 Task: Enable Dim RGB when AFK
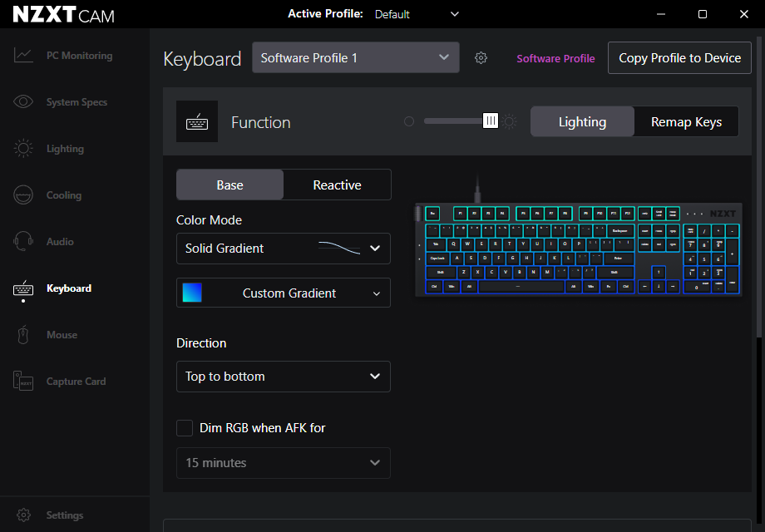(185, 427)
